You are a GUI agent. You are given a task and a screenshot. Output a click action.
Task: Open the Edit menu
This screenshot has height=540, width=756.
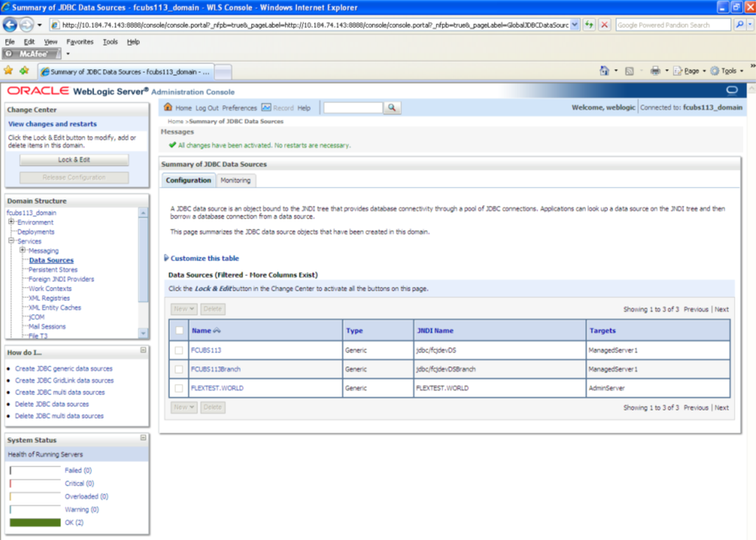[x=29, y=42]
